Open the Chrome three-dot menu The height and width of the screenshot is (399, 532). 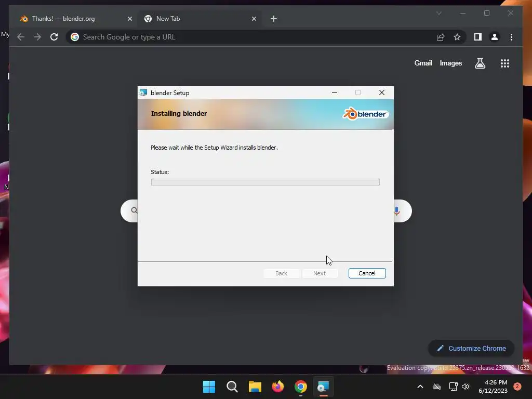(511, 37)
